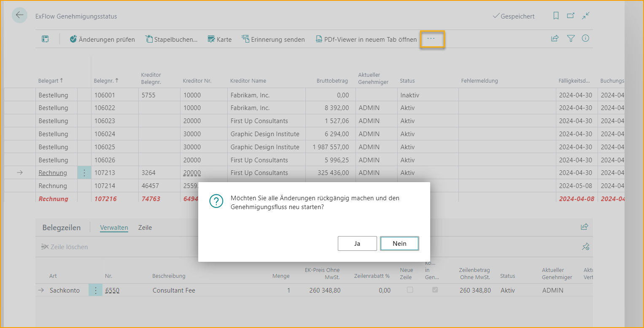Click Fehlermeldung column header
This screenshot has height=328, width=644.
click(x=480, y=81)
